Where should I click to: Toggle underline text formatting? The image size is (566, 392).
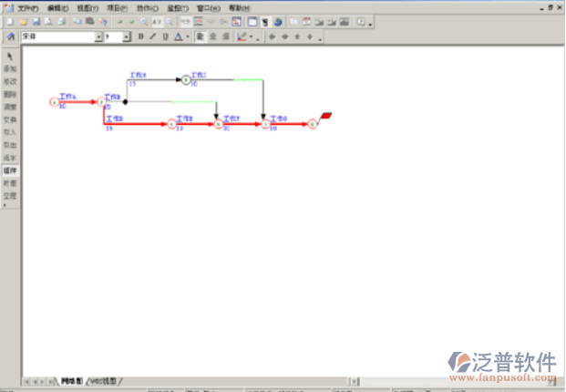[x=165, y=37]
